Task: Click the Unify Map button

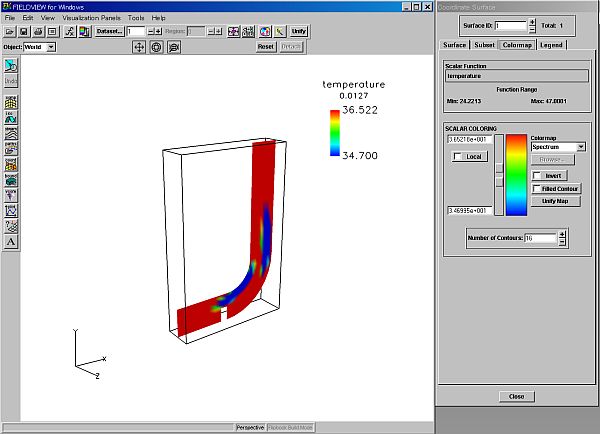Action: click(558, 201)
